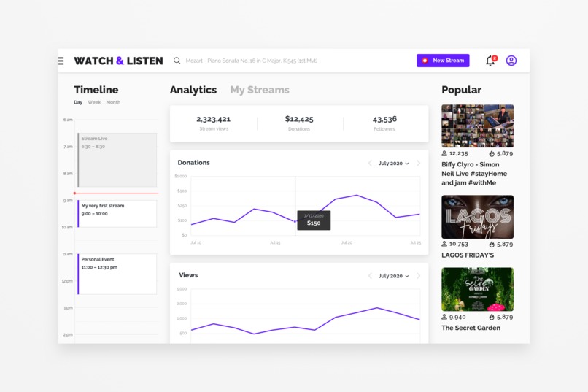
Task: Click the 12,235 viewer count
Action: pos(459,153)
